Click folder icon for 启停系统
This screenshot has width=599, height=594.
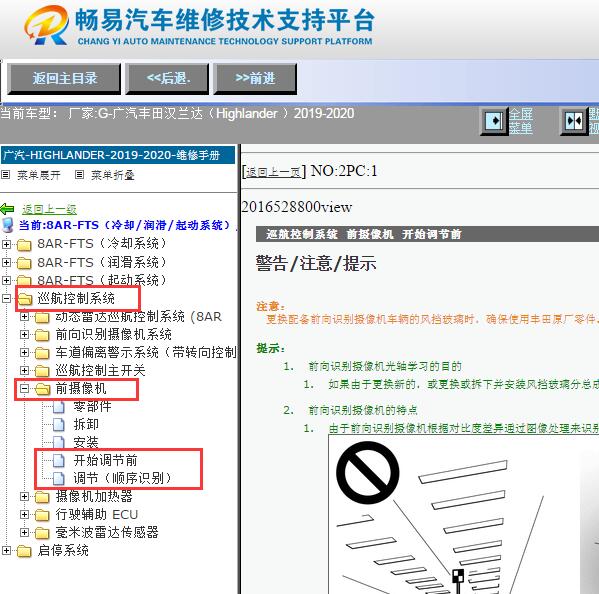coord(24,551)
